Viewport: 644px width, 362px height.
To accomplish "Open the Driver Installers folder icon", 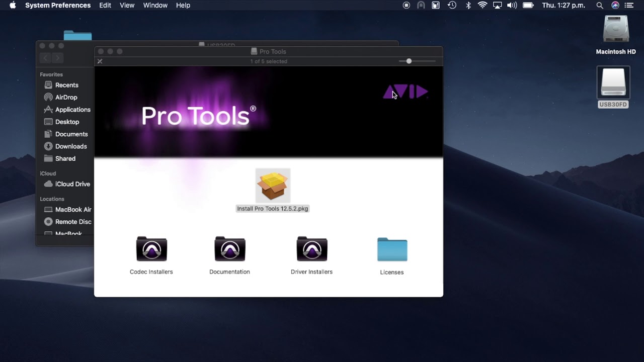I will (x=312, y=248).
